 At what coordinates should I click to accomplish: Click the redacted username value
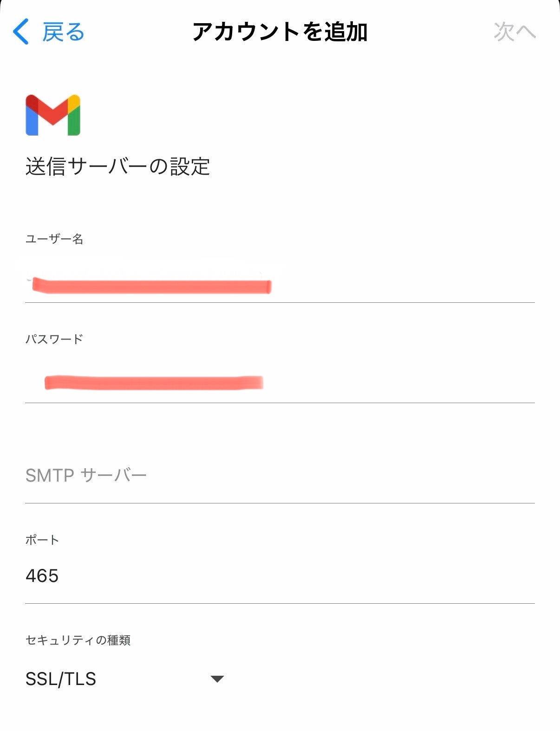point(151,286)
